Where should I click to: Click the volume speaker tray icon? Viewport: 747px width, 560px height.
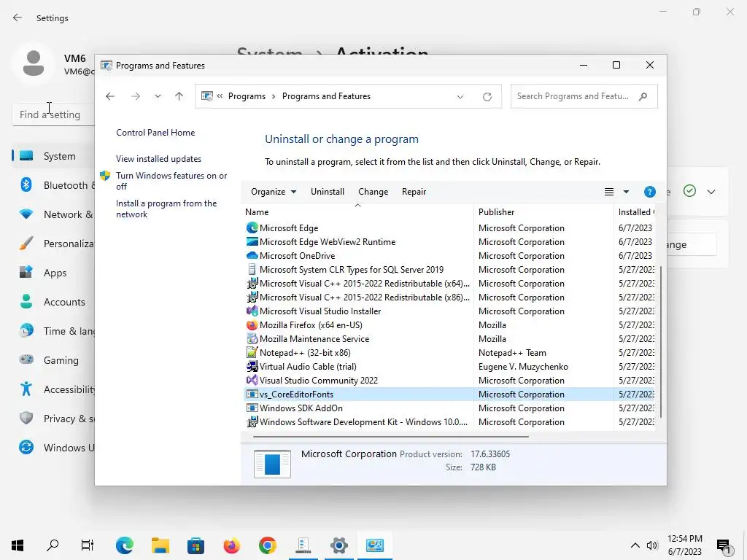[652, 545]
